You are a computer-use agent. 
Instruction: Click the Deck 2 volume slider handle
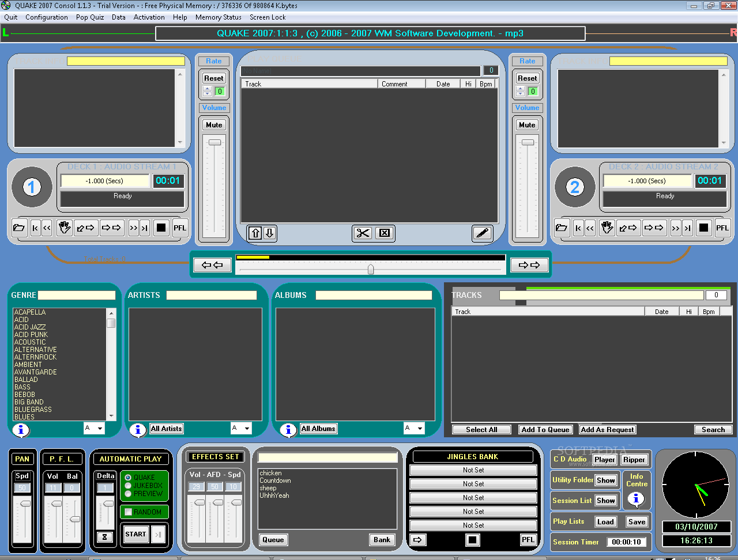tap(528, 142)
